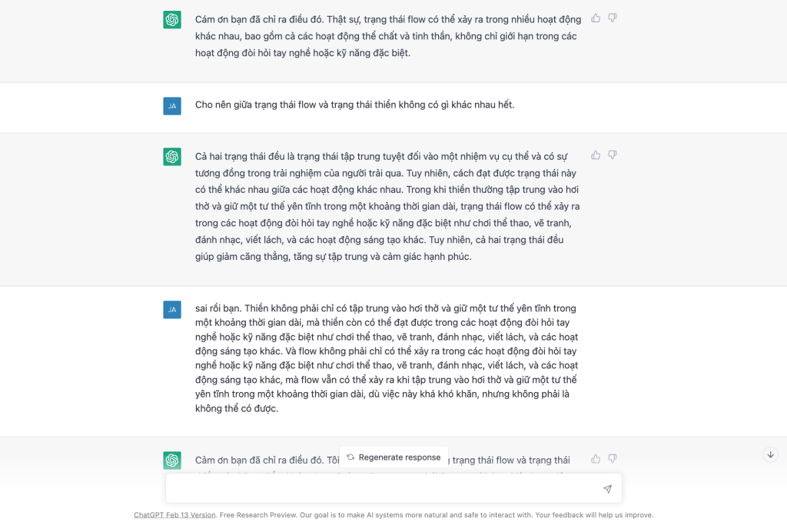
Task: Click ChatGPT avatar beside "Cả hai trạng thái" reply
Action: tap(172, 157)
